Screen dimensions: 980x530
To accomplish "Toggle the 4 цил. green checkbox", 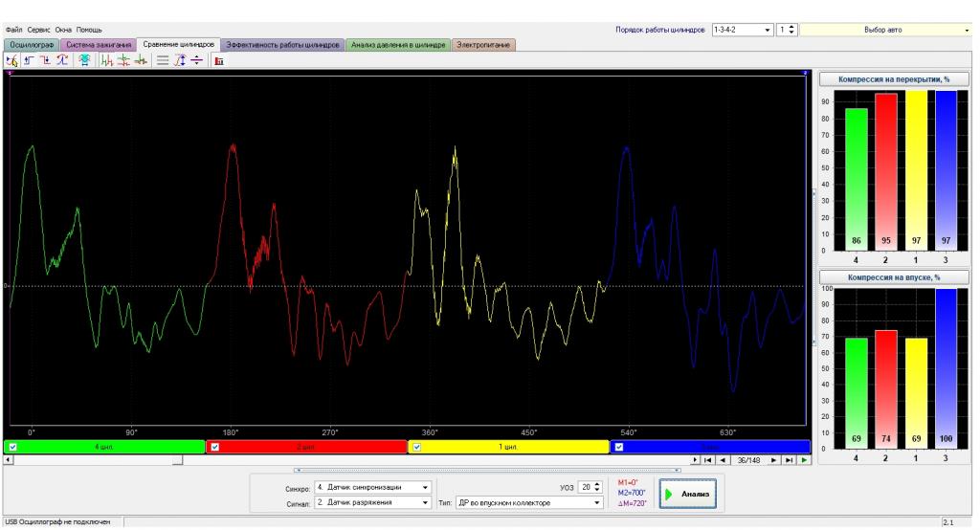I will point(13,447).
